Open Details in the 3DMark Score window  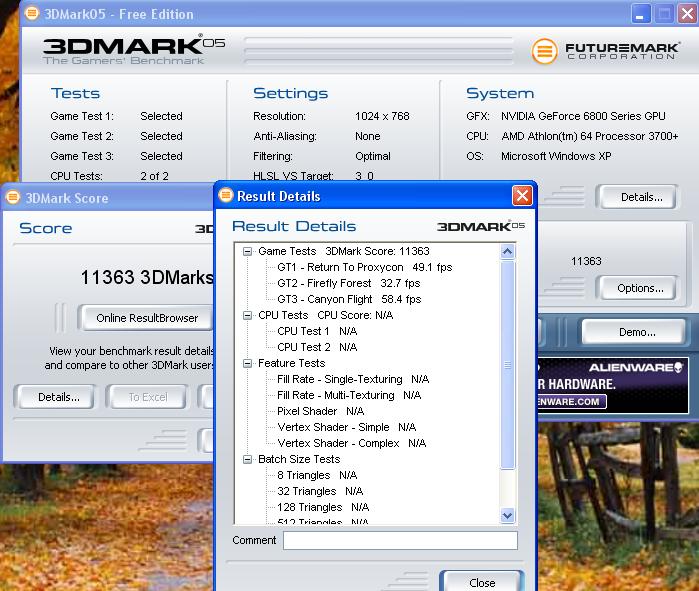pyautogui.click(x=58, y=397)
